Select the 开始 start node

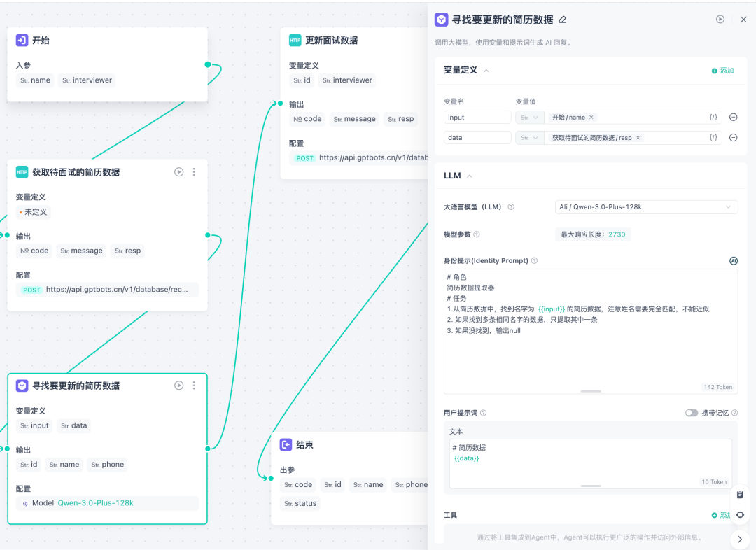(108, 64)
